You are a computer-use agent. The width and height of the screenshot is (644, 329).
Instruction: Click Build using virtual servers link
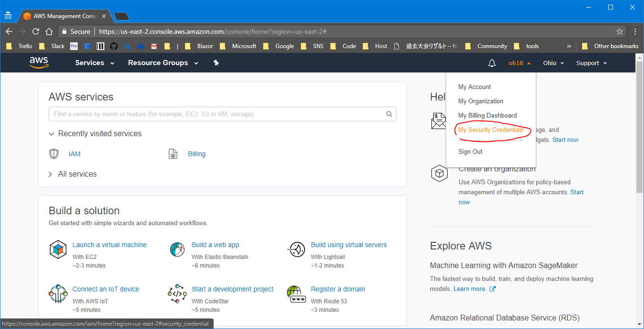coord(349,245)
